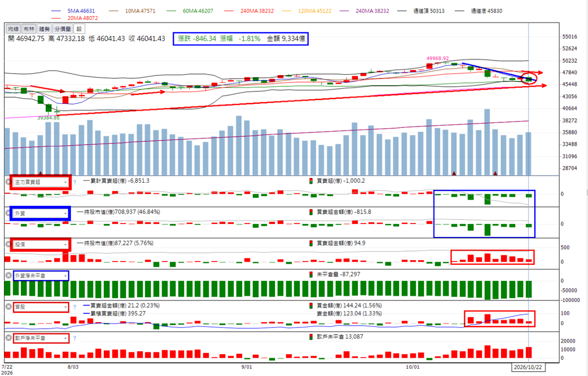Close the 主力買賣超 indicator panel

pos(8,182)
